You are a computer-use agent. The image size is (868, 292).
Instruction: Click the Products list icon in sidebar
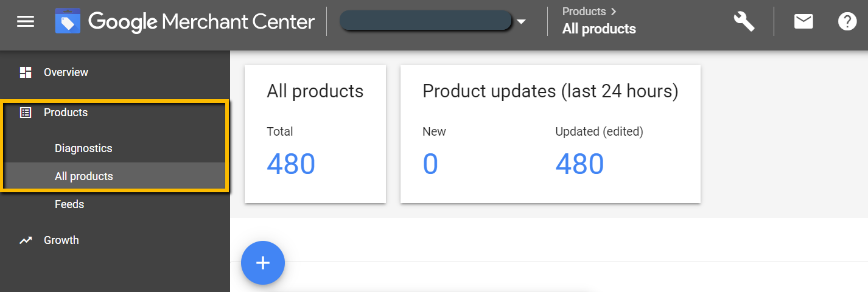(x=26, y=113)
